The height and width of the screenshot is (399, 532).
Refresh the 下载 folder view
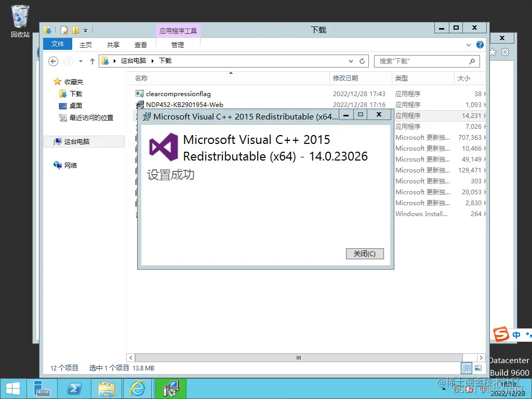362,61
